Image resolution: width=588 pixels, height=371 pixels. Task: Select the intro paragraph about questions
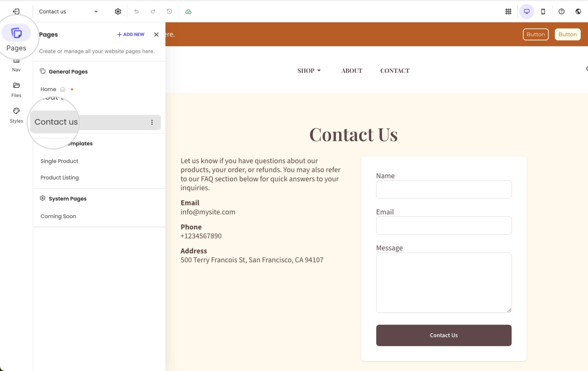pyautogui.click(x=260, y=174)
